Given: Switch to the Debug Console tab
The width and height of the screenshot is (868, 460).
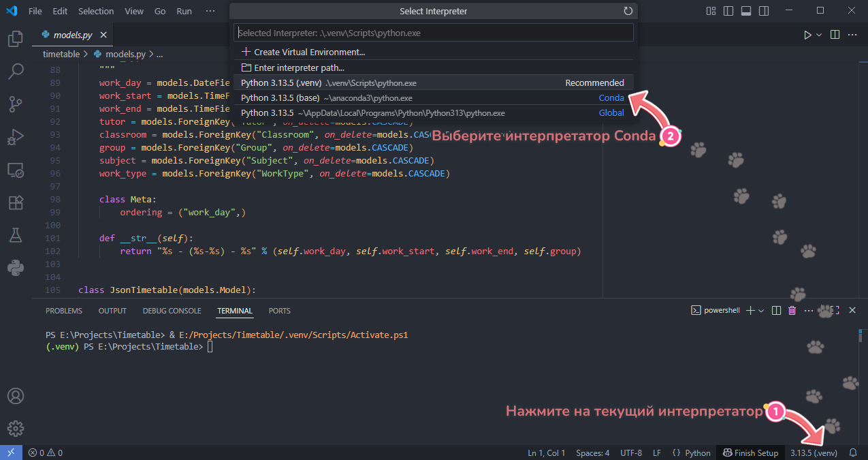Looking at the screenshot, I should click(x=172, y=311).
